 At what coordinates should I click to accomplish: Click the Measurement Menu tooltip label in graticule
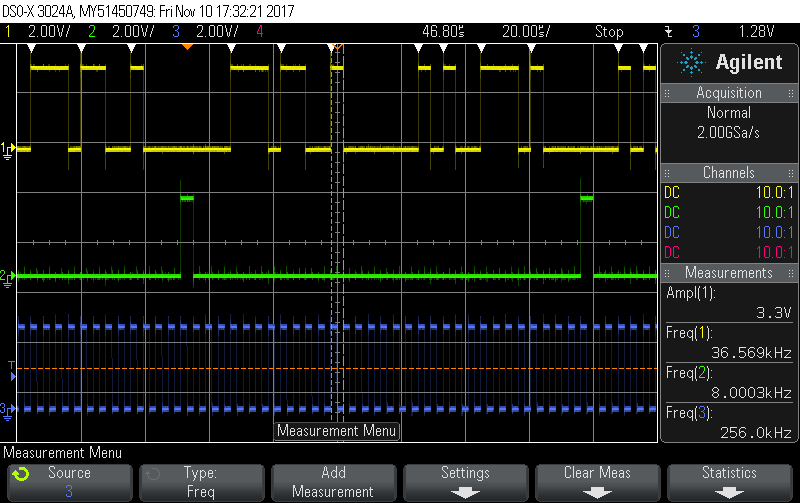click(x=337, y=431)
